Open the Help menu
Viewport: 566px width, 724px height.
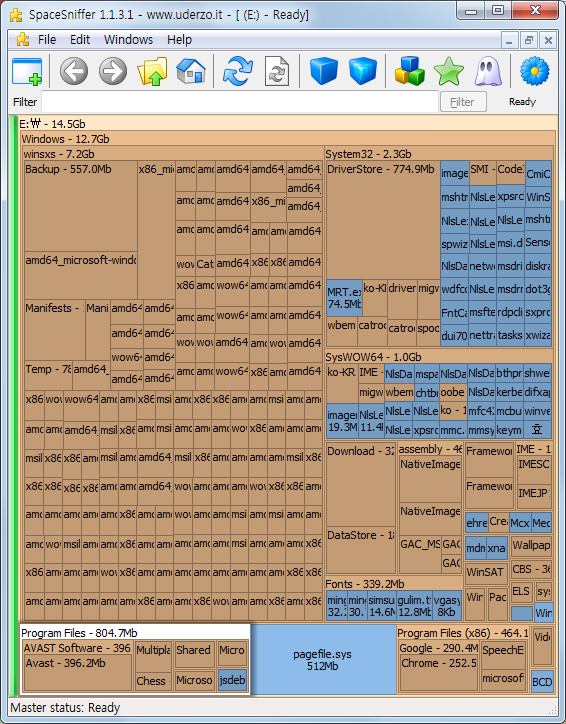[x=180, y=40]
